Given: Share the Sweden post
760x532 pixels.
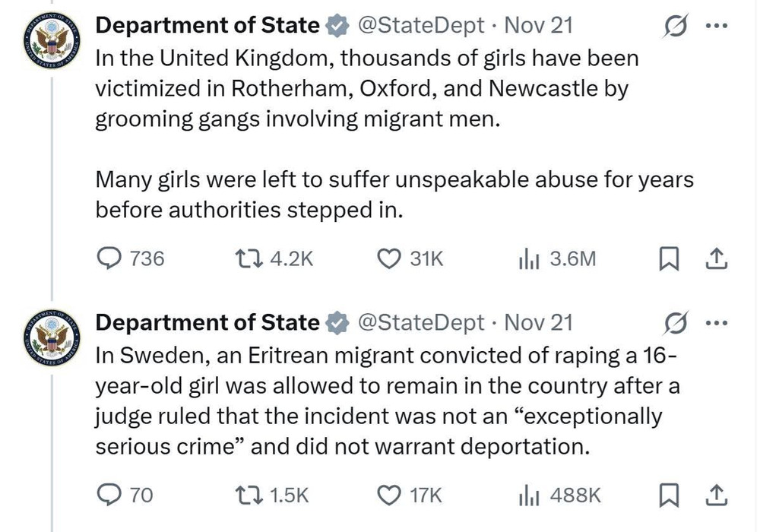Looking at the screenshot, I should coord(716,496).
